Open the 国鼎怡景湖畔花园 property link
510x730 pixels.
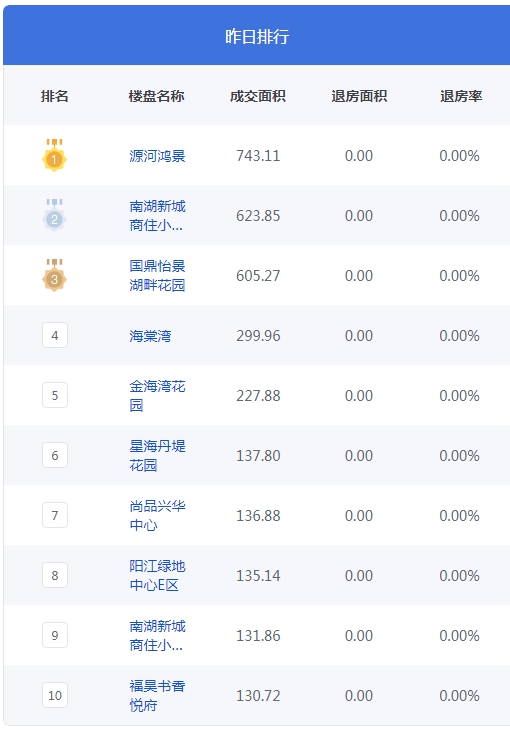coord(157,276)
